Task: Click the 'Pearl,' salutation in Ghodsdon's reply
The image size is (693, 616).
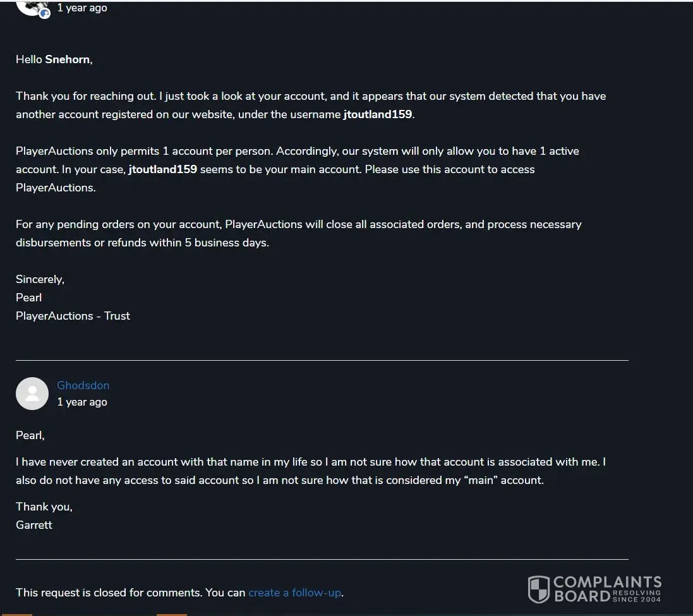Action: coord(30,435)
